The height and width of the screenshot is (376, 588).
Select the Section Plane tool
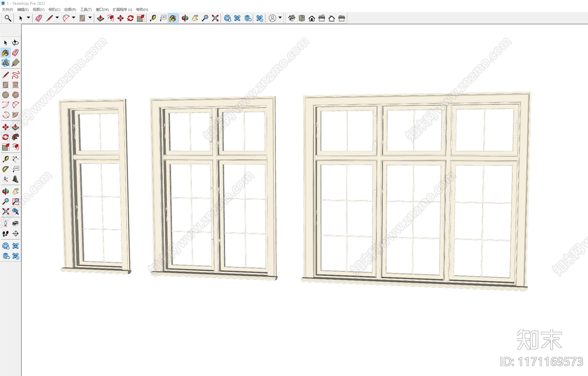[15, 234]
